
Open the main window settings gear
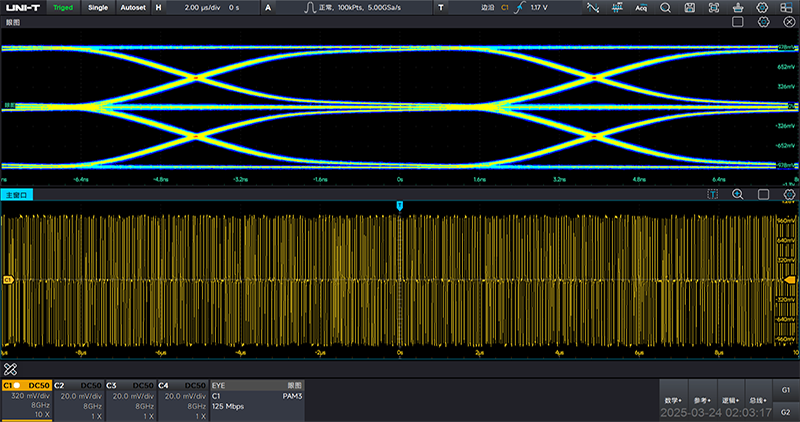click(788, 194)
